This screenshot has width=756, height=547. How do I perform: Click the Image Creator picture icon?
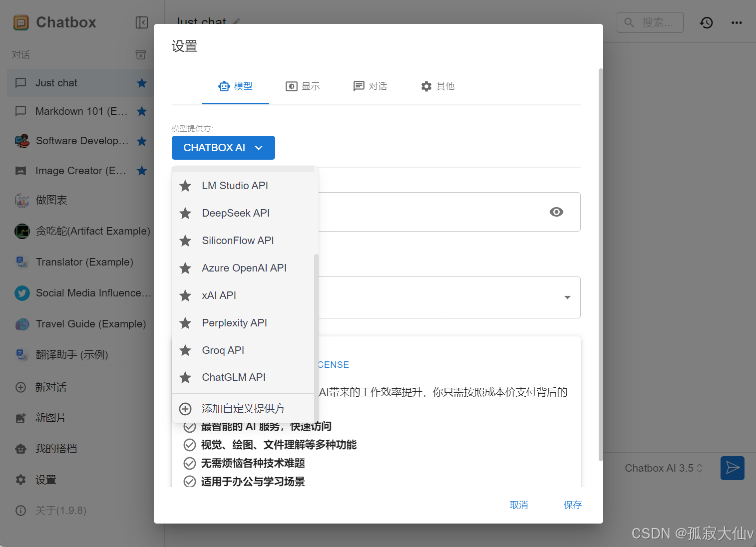pyautogui.click(x=21, y=171)
